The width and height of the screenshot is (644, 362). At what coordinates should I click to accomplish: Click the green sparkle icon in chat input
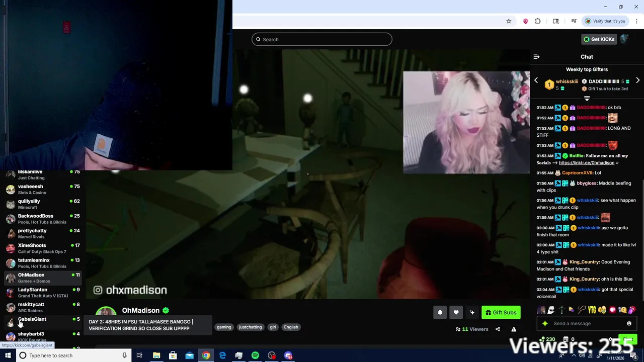click(x=545, y=323)
